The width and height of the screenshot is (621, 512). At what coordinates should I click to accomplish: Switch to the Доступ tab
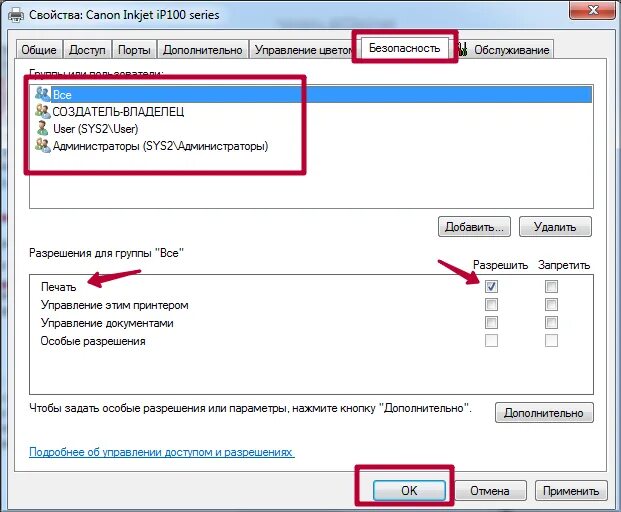pyautogui.click(x=87, y=50)
